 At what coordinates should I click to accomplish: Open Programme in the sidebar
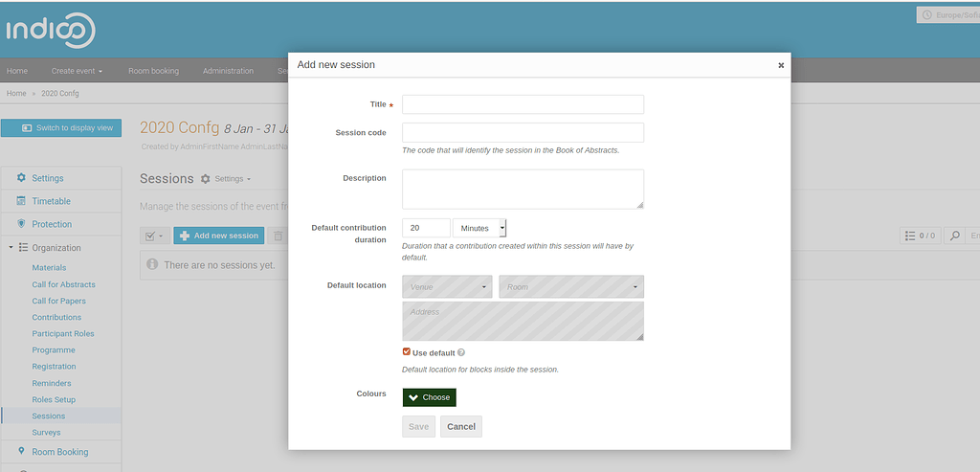click(x=54, y=350)
